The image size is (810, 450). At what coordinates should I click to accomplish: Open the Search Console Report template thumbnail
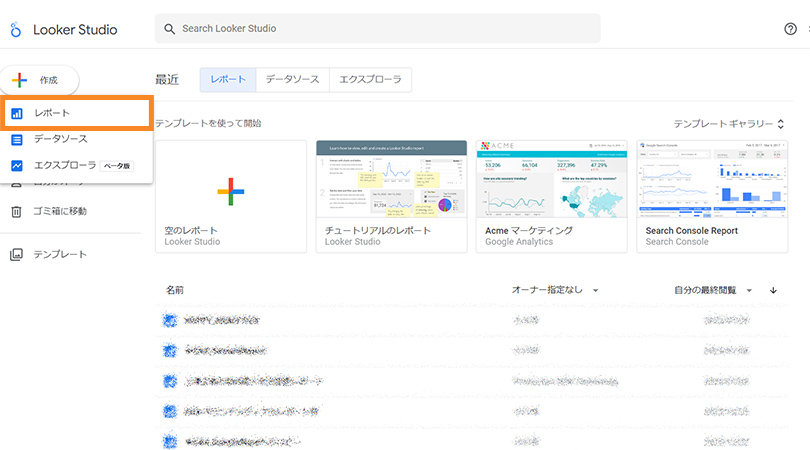712,179
